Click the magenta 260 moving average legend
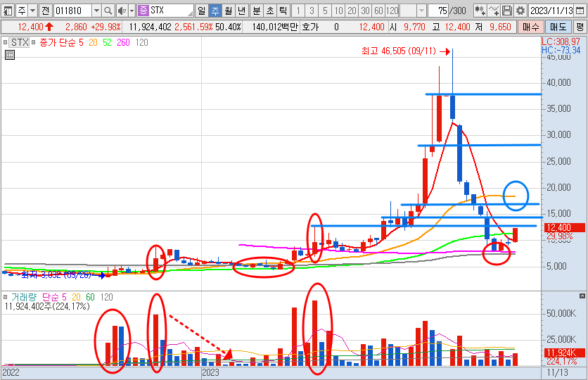 123,42
